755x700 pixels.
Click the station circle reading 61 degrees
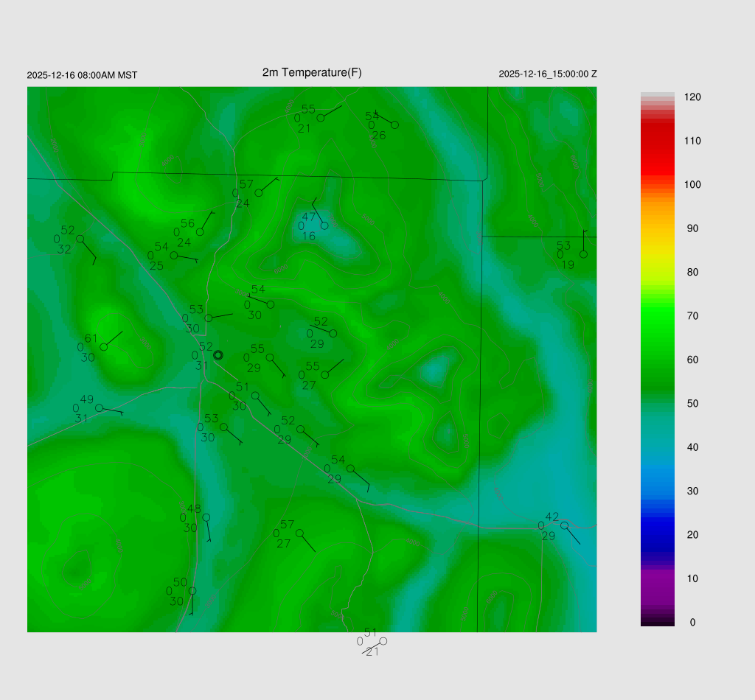coord(104,347)
